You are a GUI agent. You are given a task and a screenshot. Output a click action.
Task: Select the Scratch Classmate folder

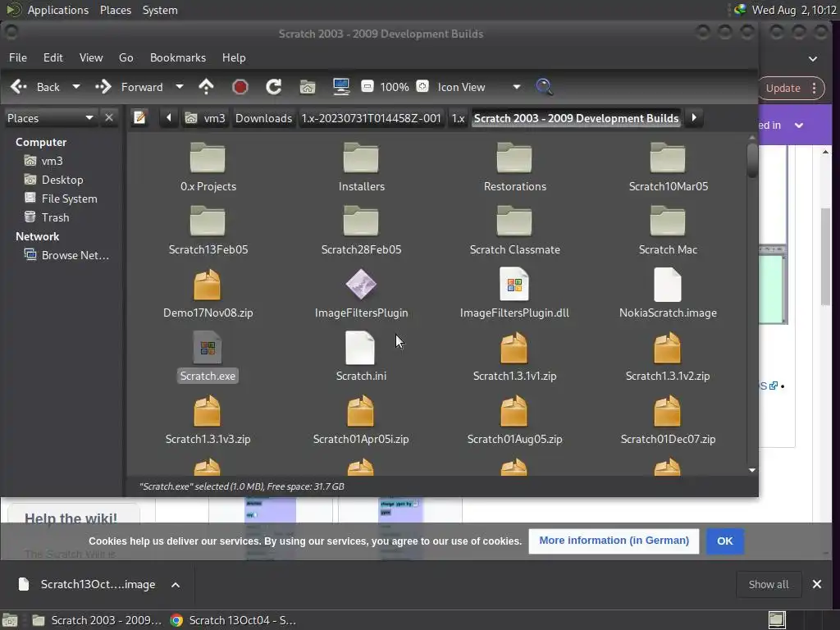click(x=514, y=231)
